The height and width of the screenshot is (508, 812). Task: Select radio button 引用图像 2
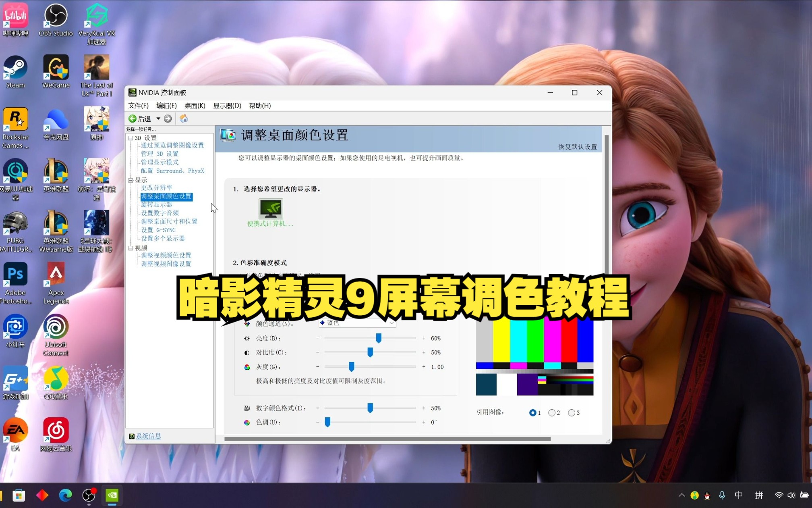[x=553, y=412]
